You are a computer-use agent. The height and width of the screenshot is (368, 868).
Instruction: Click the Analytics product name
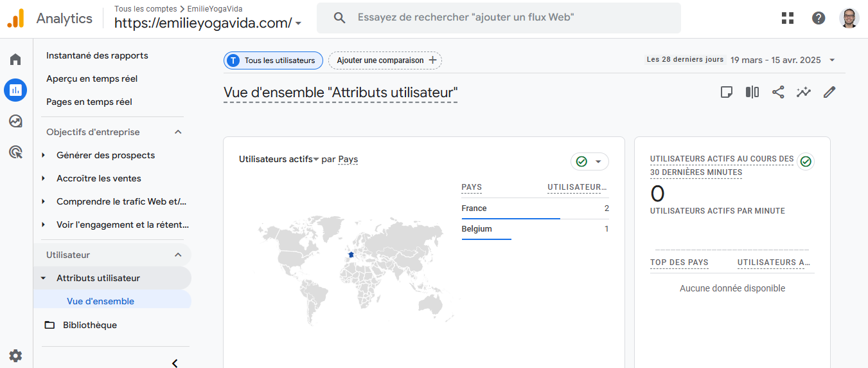64,18
